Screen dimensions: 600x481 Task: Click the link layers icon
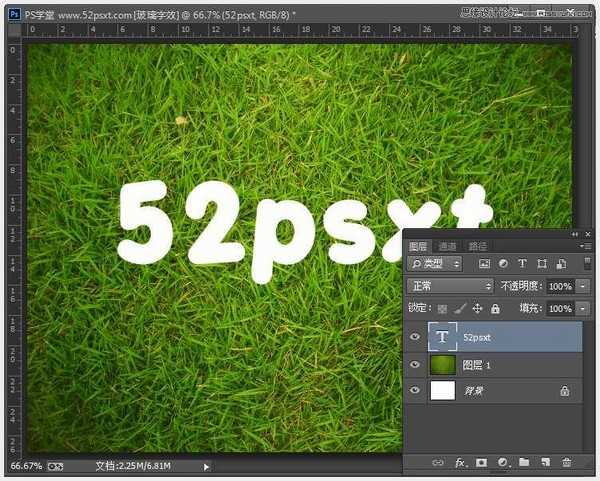click(x=437, y=462)
